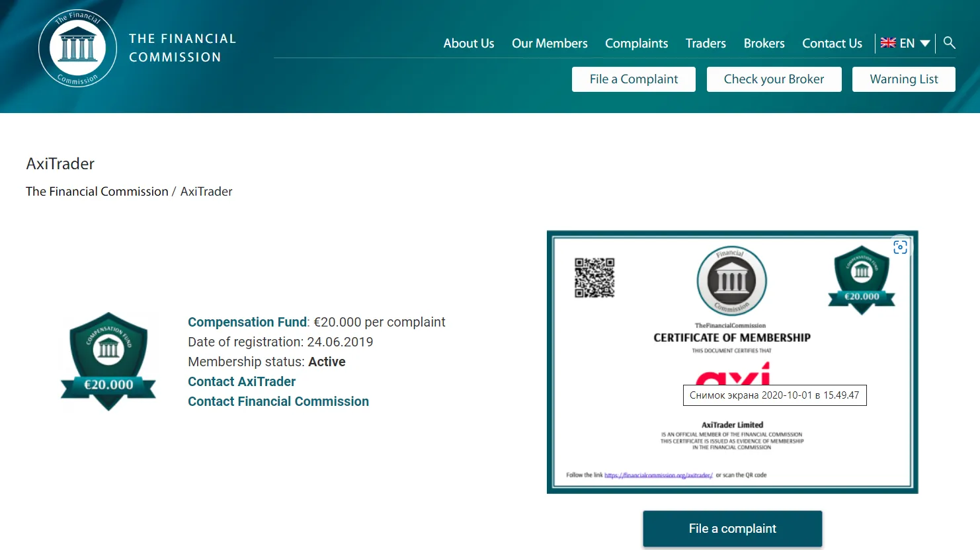This screenshot has width=980, height=550.
Task: Click the EN language label
Action: 907,44
